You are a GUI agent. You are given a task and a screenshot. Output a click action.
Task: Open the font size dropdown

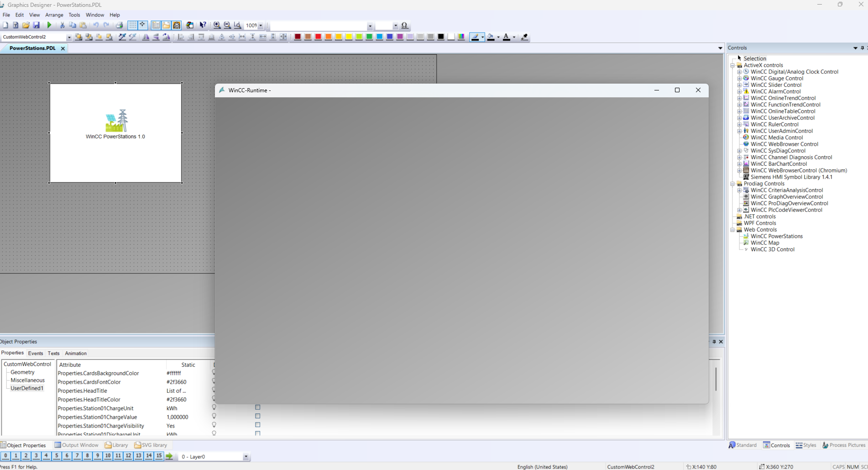pyautogui.click(x=395, y=26)
